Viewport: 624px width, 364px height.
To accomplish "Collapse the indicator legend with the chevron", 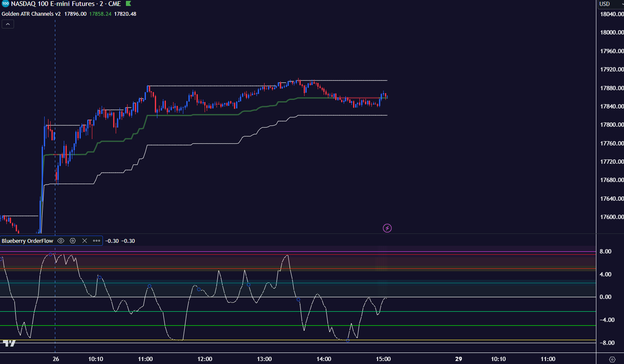I will pos(8,24).
